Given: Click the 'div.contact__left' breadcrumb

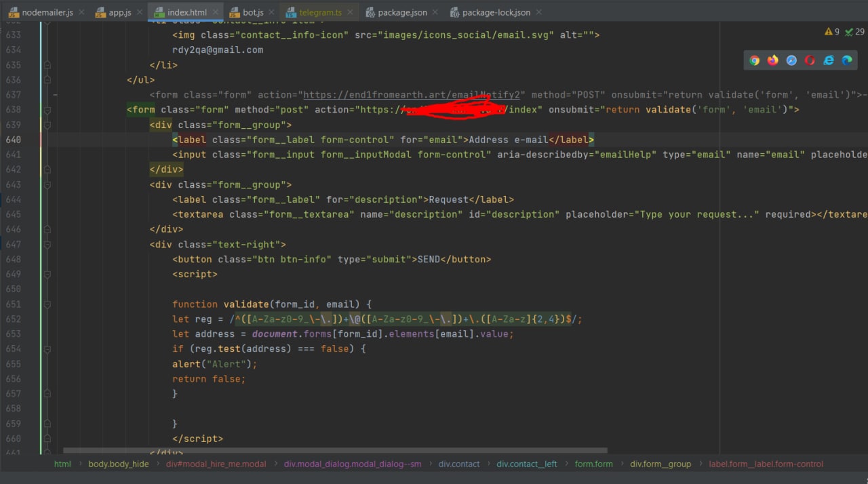Looking at the screenshot, I should (527, 464).
